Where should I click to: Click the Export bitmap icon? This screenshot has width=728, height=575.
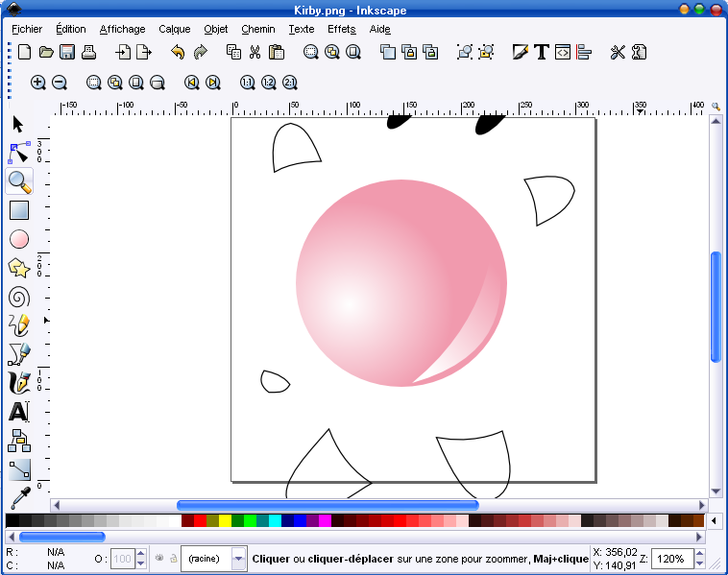pyautogui.click(x=144, y=52)
